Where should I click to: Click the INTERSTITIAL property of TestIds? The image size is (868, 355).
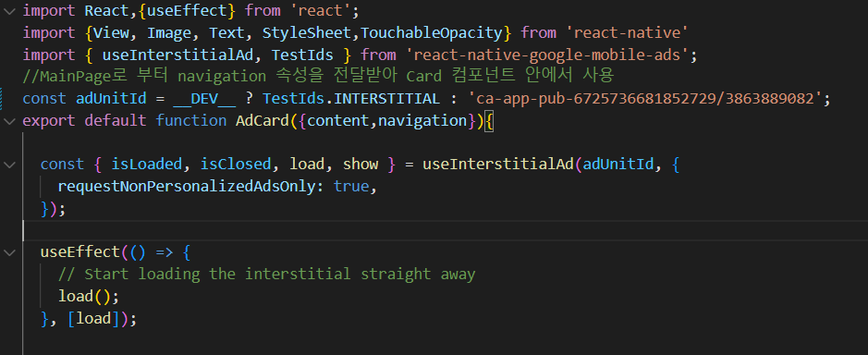tap(387, 99)
